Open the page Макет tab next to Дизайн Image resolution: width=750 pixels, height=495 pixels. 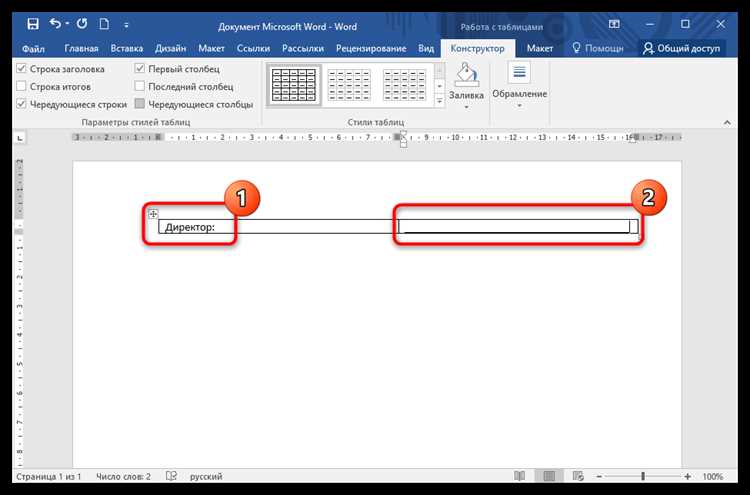pyautogui.click(x=211, y=49)
